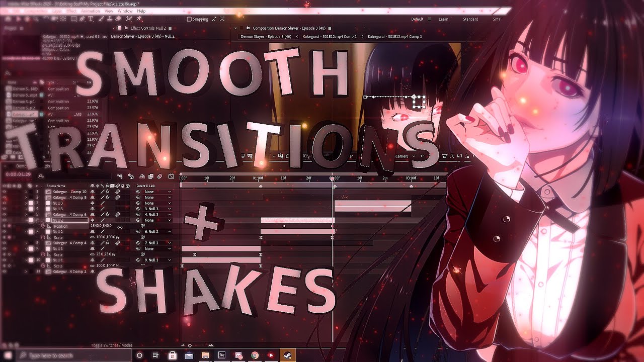Open the Graph Editor in timeline
This screenshot has height=362, width=644.
(x=171, y=176)
